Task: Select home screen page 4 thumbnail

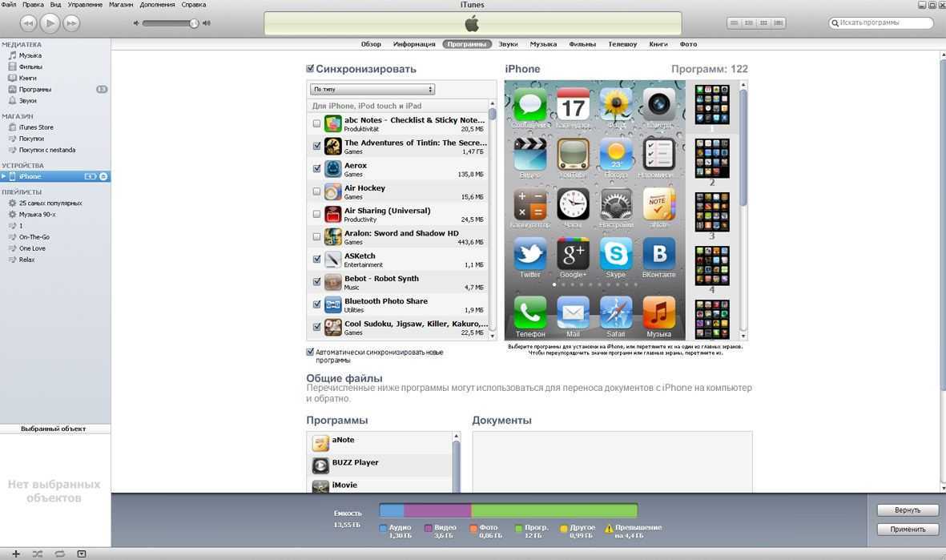Action: pos(712,266)
